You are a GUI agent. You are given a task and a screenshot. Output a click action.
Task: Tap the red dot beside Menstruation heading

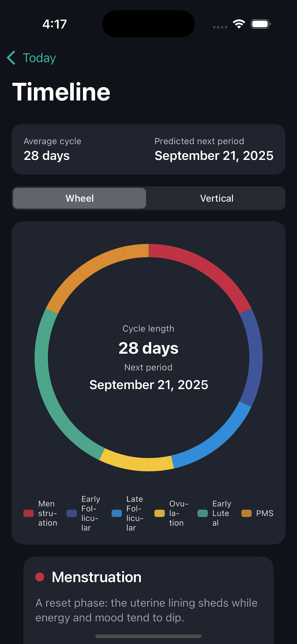tap(40, 577)
